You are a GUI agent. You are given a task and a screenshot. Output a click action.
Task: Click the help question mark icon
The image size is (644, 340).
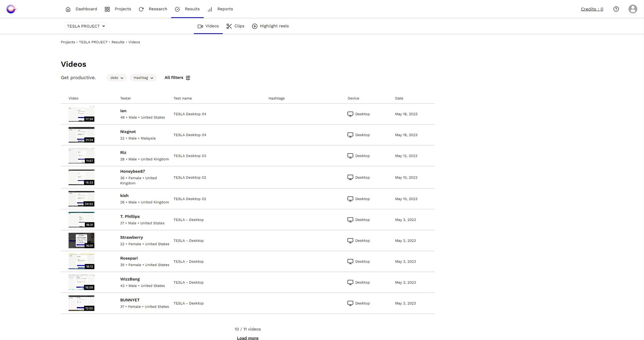pyautogui.click(x=616, y=9)
